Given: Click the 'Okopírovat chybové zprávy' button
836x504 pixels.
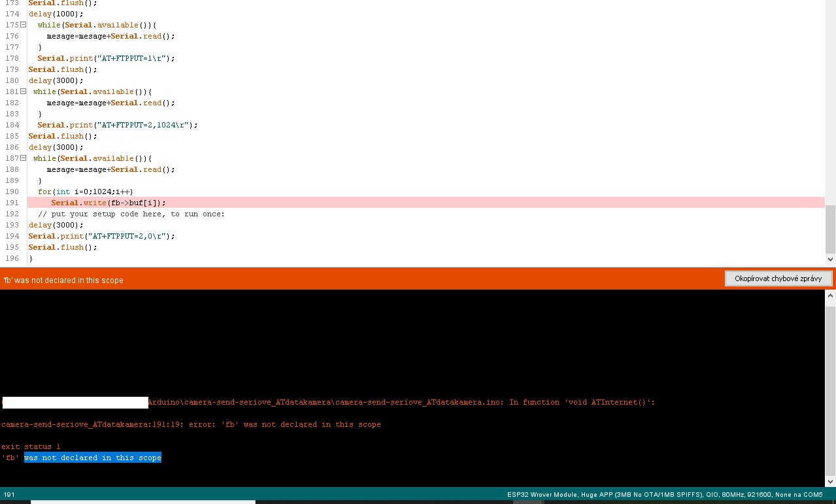Looking at the screenshot, I should point(778,278).
